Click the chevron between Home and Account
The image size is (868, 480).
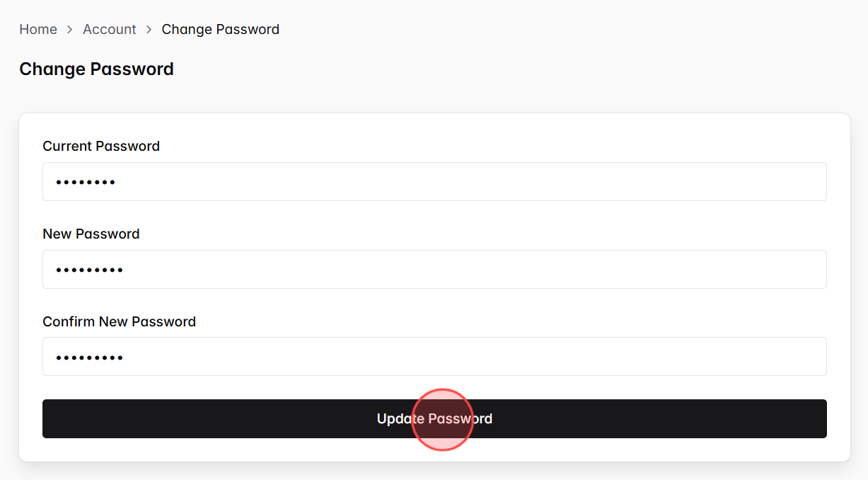point(69,29)
